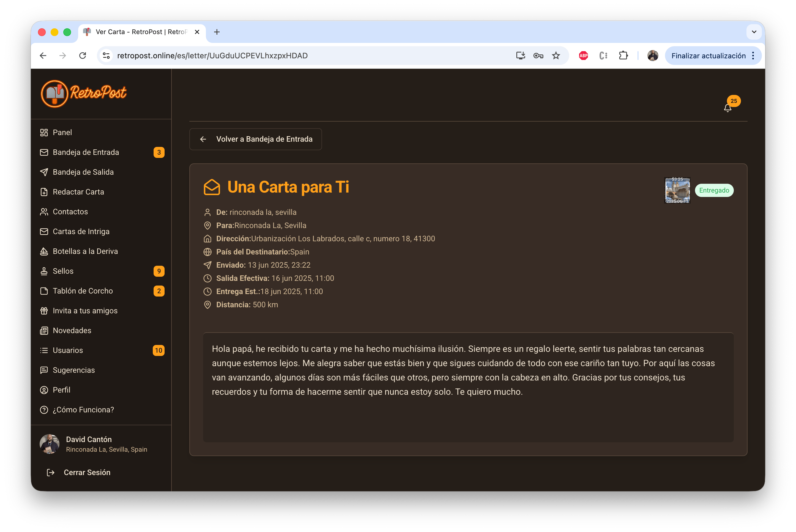The image size is (796, 532).
Task: Open Tablón de Corcho
Action: tap(83, 291)
